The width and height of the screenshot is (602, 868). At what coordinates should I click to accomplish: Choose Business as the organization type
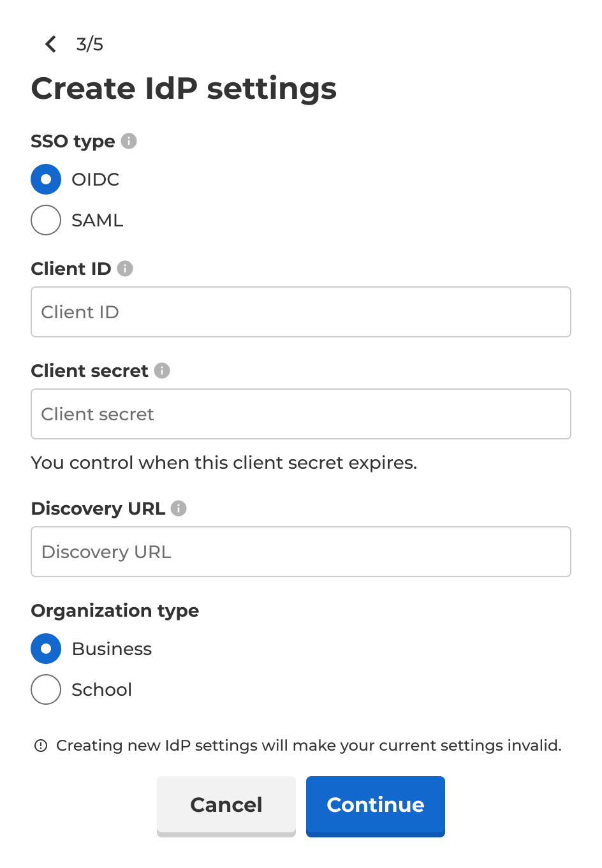tap(45, 649)
